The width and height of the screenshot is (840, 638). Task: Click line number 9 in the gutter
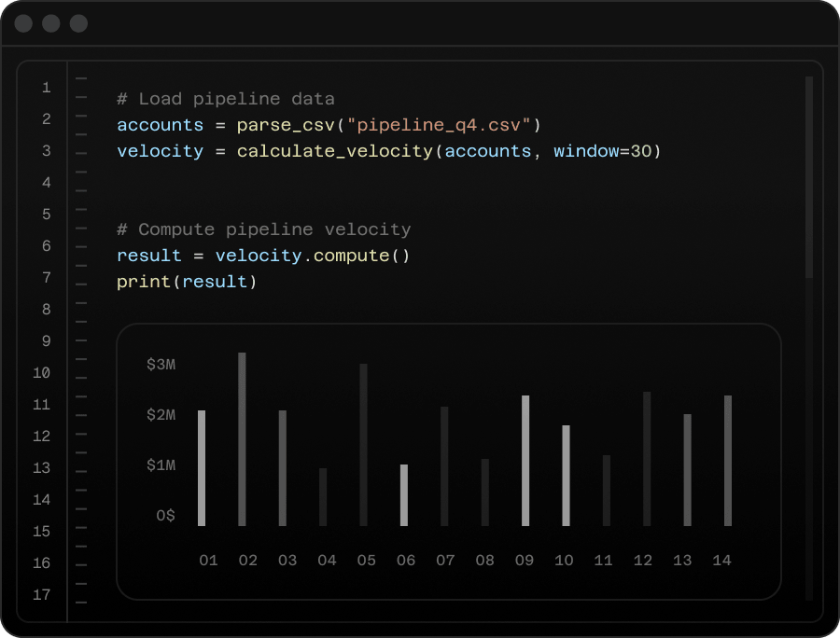(x=47, y=341)
